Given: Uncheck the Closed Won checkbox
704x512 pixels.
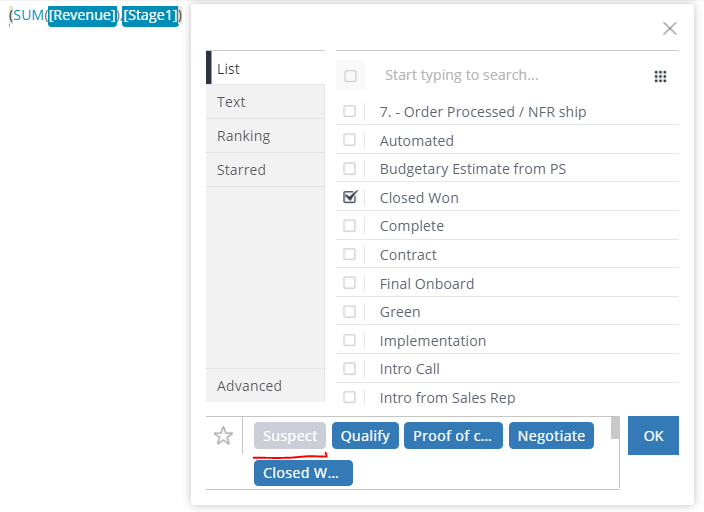Looking at the screenshot, I should tap(350, 197).
